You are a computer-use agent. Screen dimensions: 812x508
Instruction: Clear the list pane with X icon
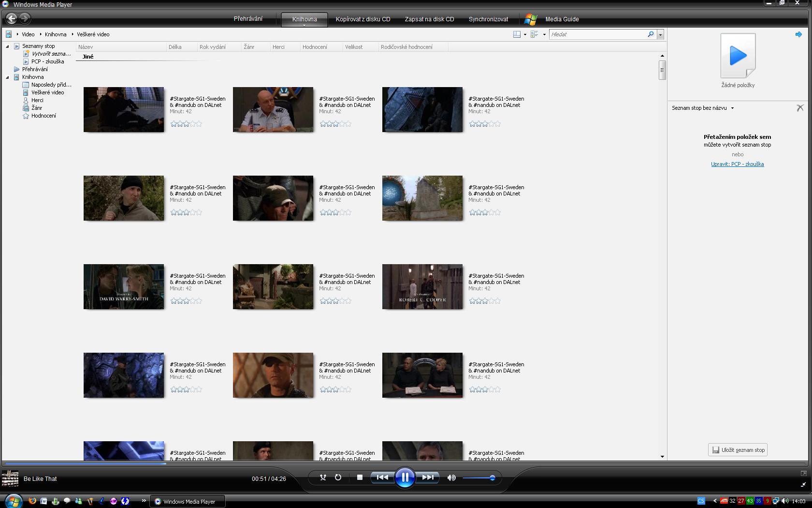800,108
